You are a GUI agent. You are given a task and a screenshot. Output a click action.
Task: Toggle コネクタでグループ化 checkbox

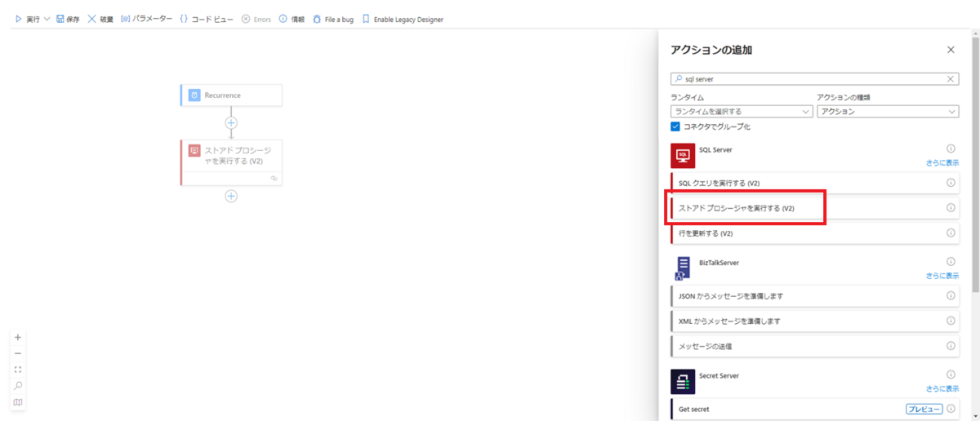coord(675,126)
